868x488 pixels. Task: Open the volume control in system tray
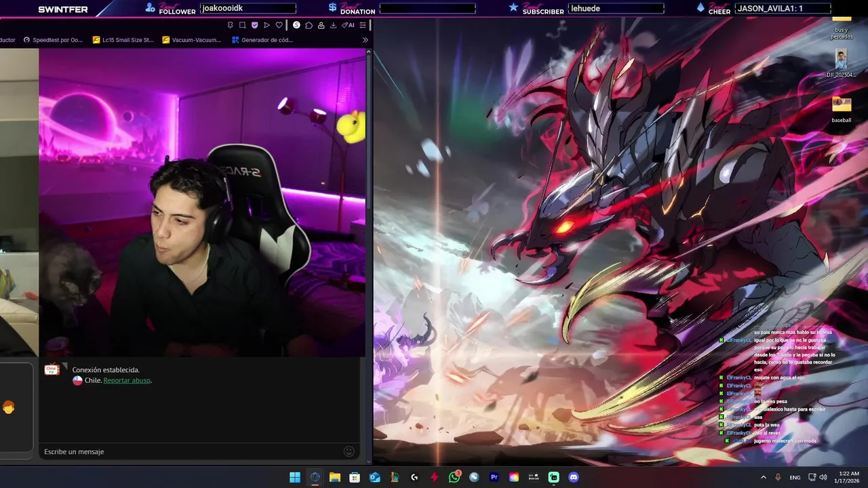pyautogui.click(x=823, y=477)
